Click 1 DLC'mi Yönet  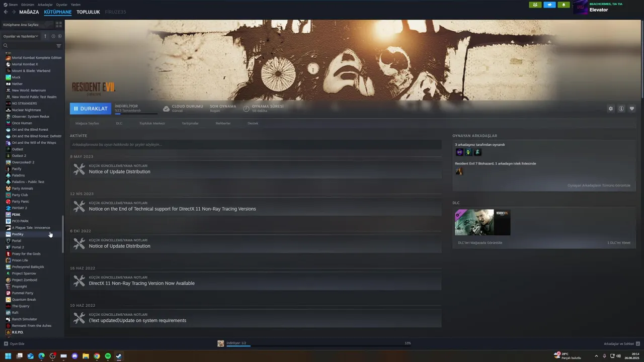tap(618, 243)
